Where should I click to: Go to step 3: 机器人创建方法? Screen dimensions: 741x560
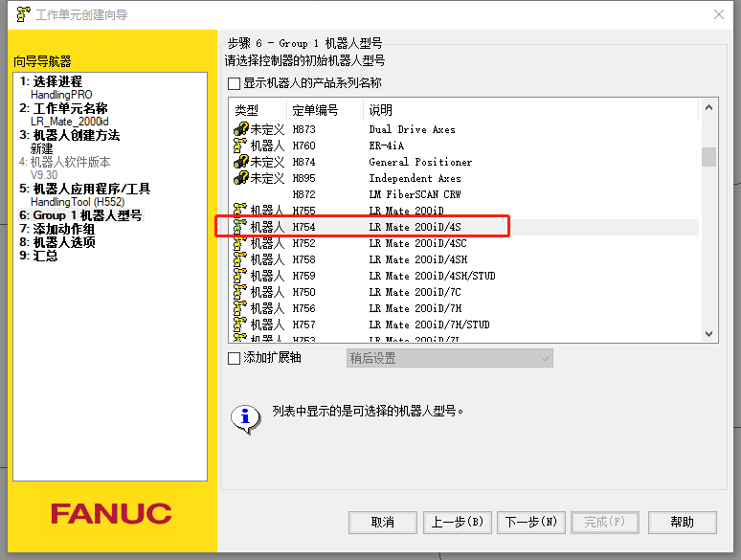pyautogui.click(x=70, y=135)
